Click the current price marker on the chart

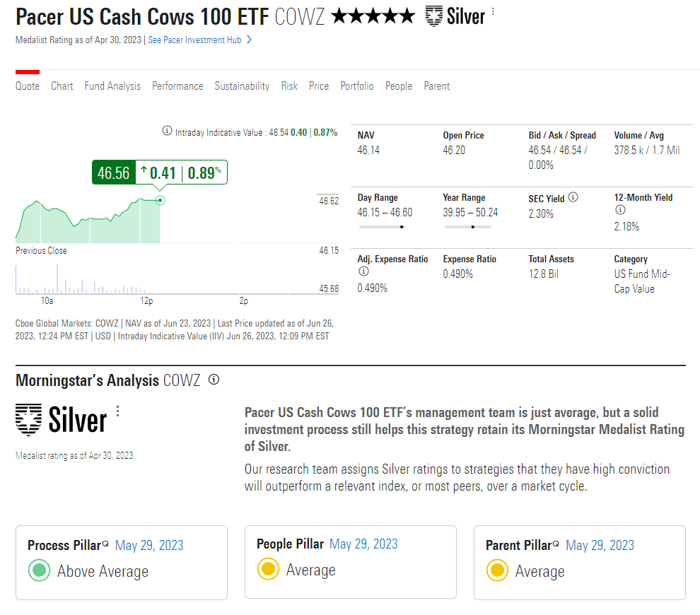160,200
